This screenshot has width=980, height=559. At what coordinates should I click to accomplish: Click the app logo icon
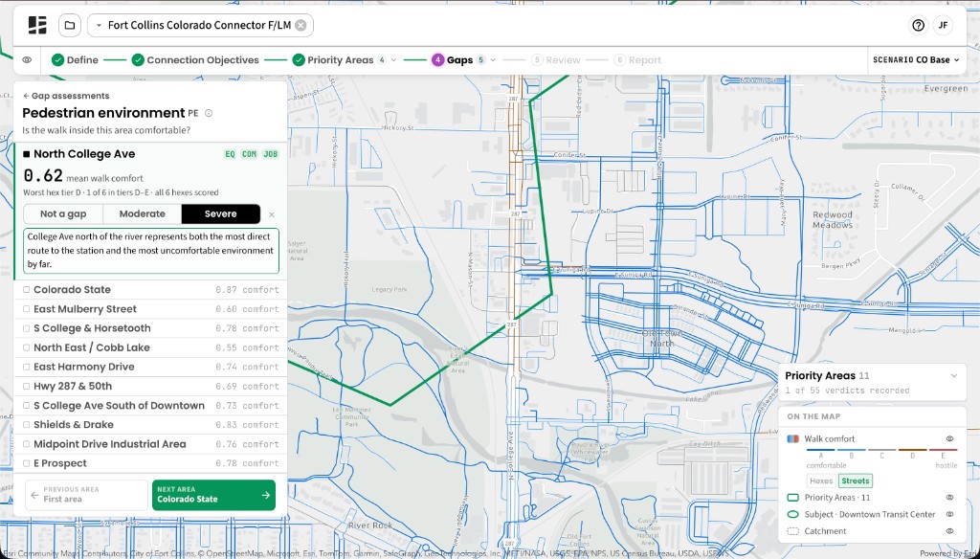click(x=37, y=26)
